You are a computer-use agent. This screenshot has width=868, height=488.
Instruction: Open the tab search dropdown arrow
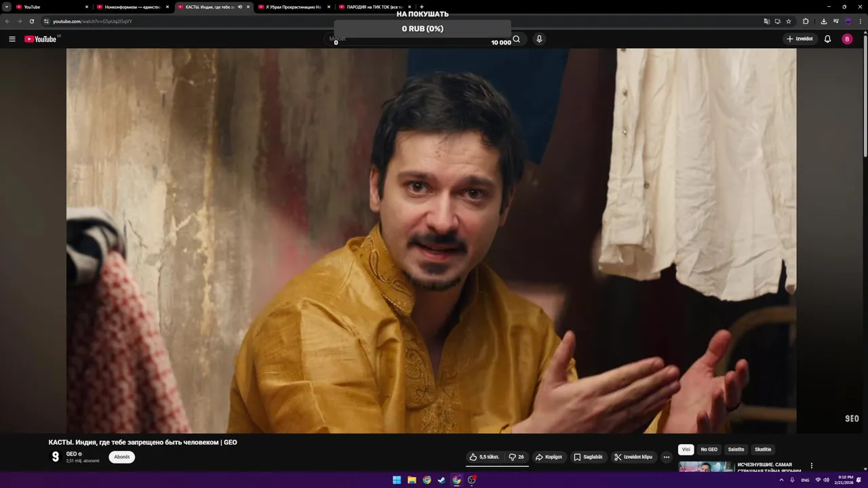pos(6,7)
